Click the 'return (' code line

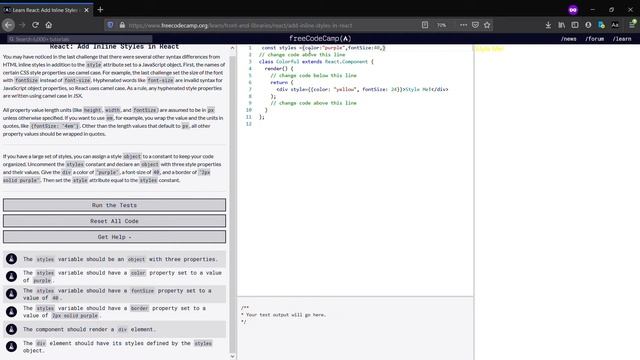pyautogui.click(x=282, y=82)
